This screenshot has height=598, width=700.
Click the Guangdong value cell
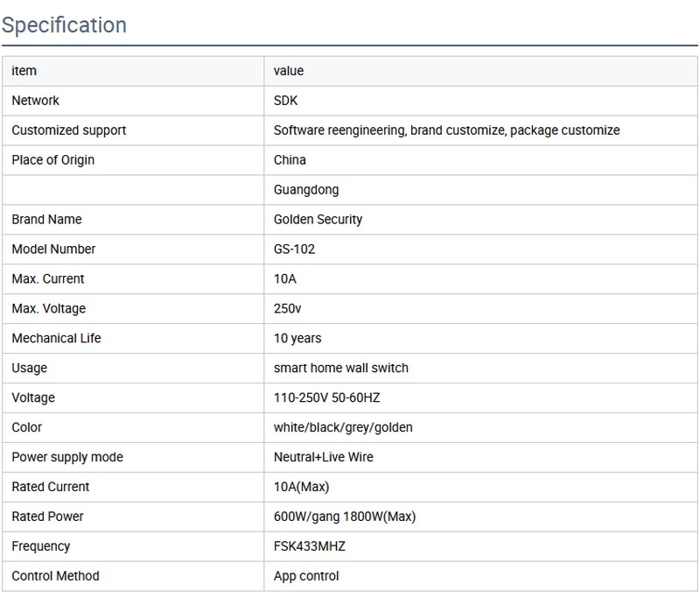[x=306, y=190]
